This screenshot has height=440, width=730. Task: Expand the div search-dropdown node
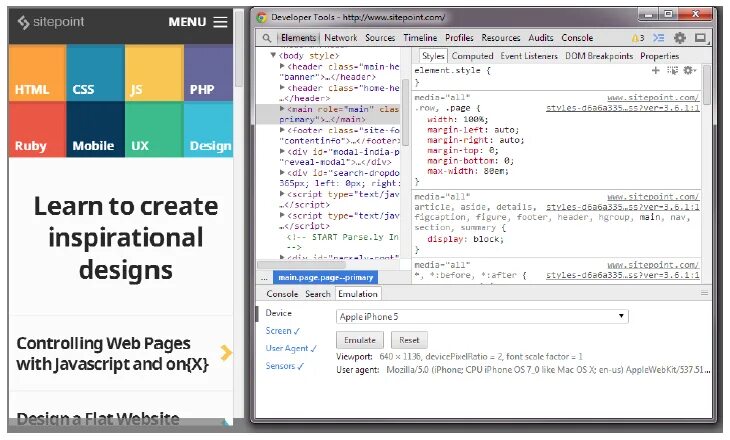282,173
